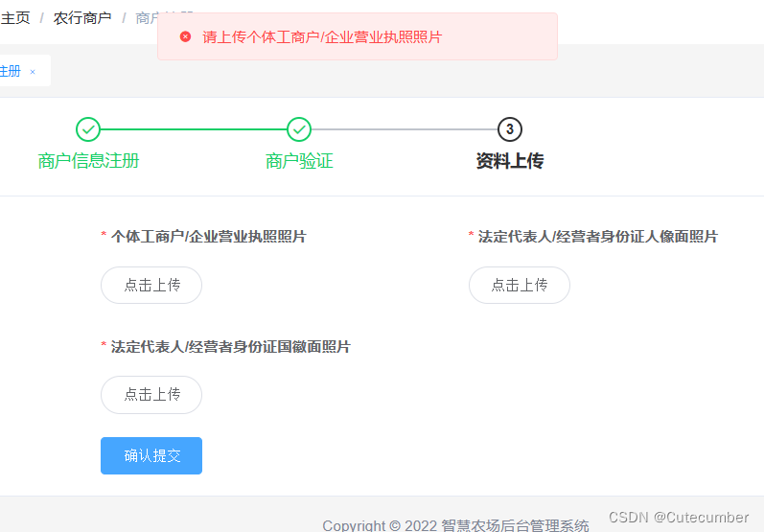
Task: Click the step 3 circle icon
Action: coord(510,129)
